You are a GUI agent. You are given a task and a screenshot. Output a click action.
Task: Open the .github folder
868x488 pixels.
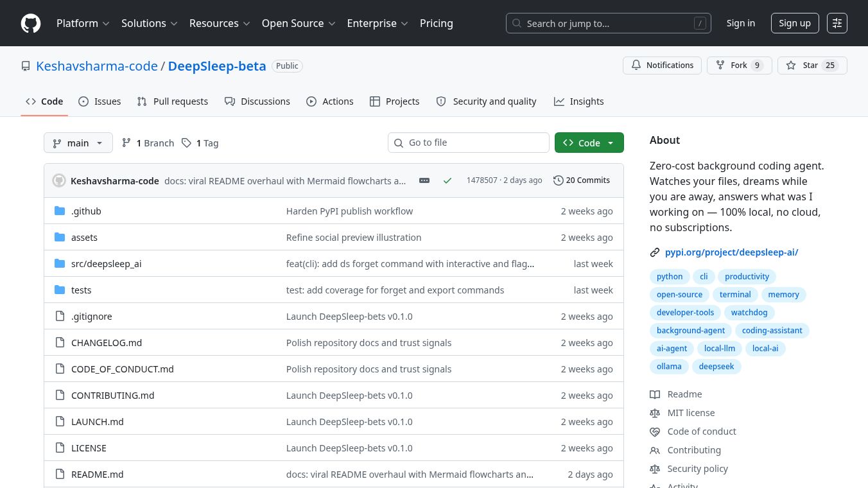(86, 211)
